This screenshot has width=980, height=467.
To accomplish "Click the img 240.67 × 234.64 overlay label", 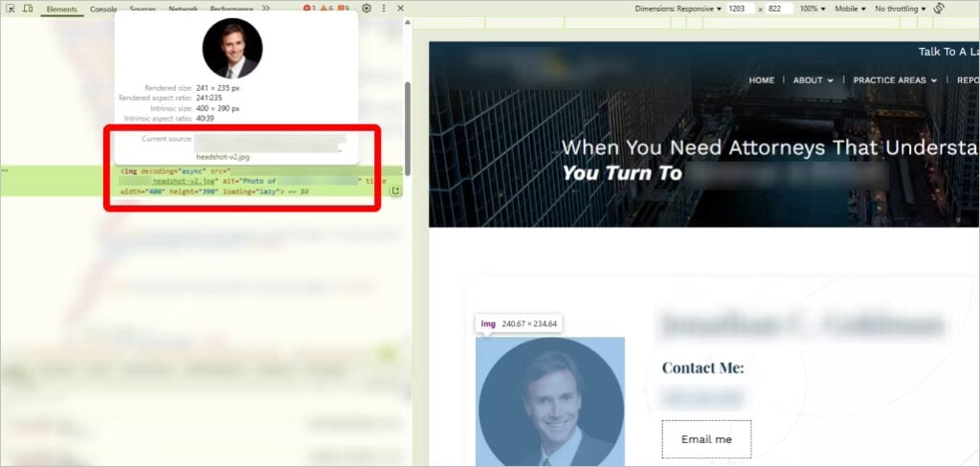I will pyautogui.click(x=519, y=323).
